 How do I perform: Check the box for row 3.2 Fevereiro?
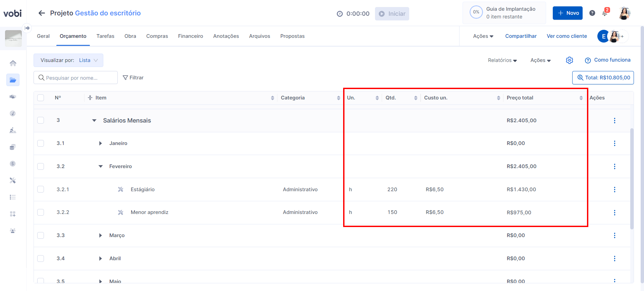[x=41, y=166]
